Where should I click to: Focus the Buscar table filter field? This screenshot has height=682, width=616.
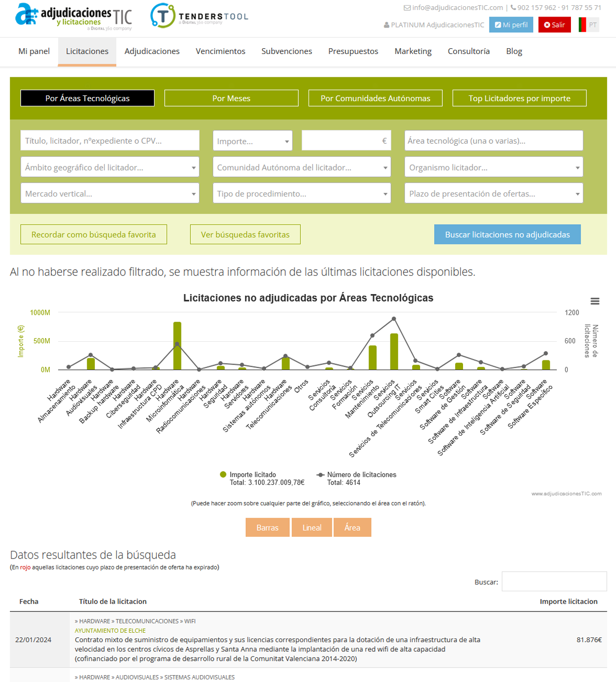click(x=554, y=581)
